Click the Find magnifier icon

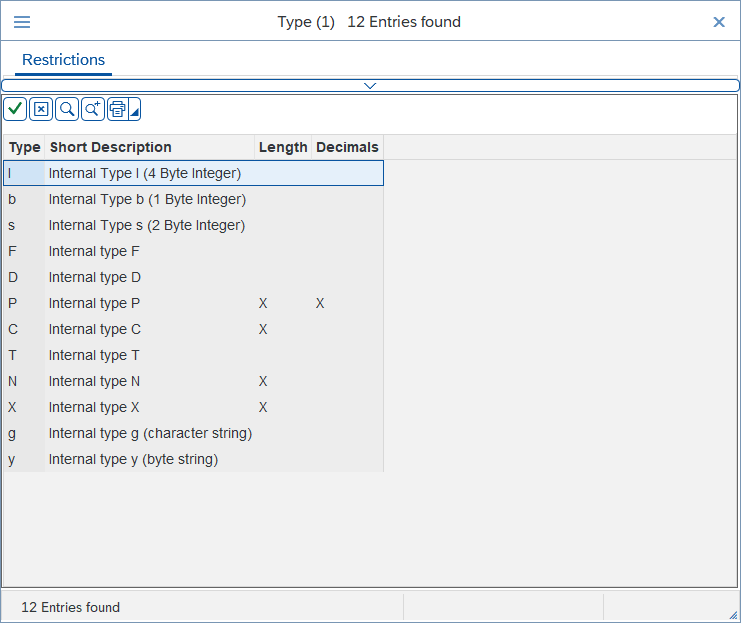click(x=67, y=109)
